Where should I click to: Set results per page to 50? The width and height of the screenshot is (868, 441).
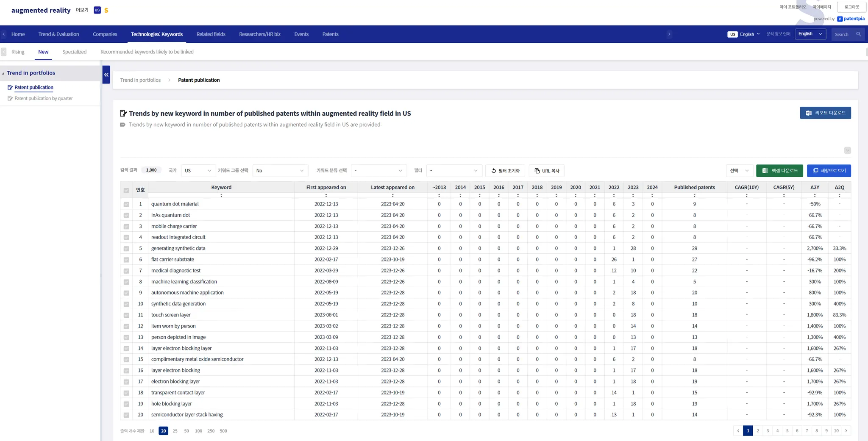186,431
